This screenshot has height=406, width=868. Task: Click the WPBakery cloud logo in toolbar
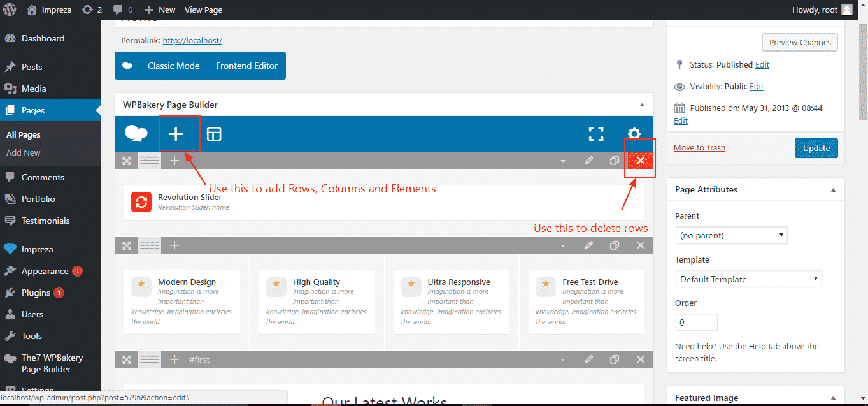(x=136, y=134)
